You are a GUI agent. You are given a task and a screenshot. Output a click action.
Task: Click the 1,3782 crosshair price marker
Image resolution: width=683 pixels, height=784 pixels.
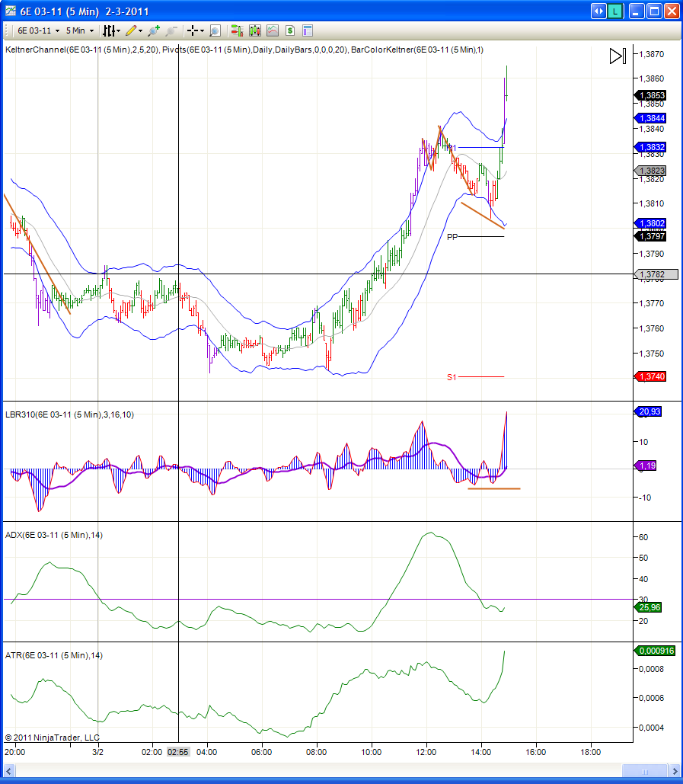[x=656, y=274]
